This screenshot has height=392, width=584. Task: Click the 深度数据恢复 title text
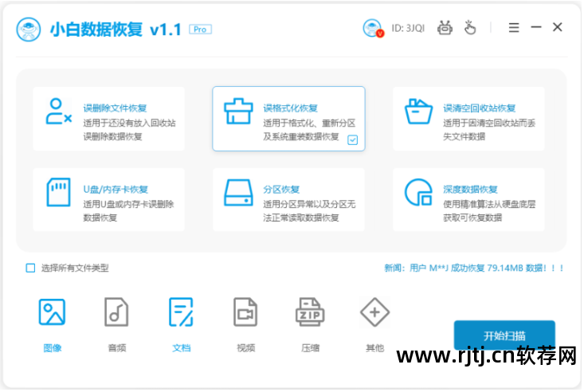tap(470, 190)
